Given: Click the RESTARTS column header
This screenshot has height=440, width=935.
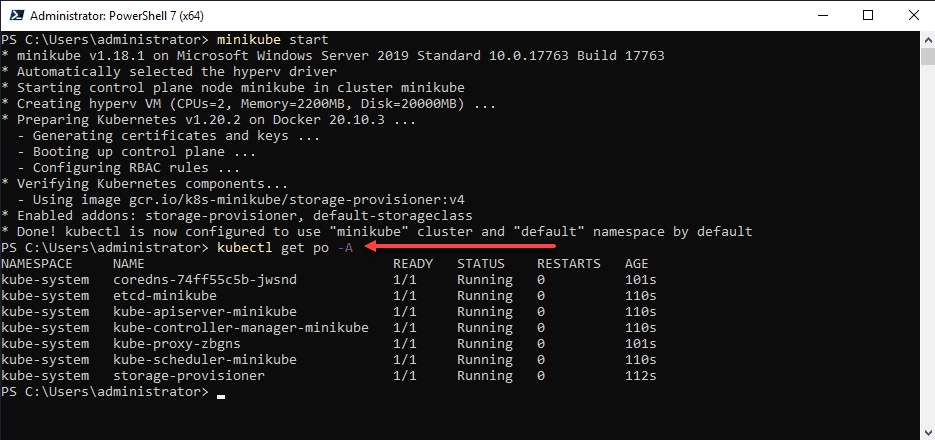Looking at the screenshot, I should (x=569, y=264).
